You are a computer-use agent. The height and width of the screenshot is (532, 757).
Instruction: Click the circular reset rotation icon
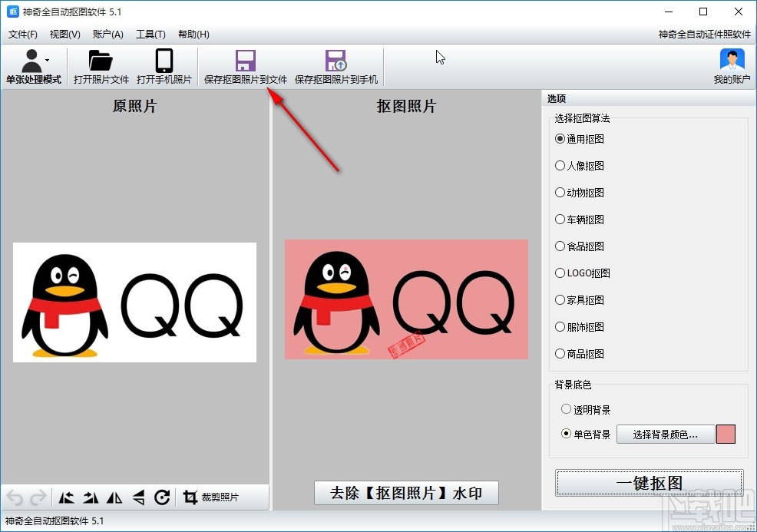pyautogui.click(x=162, y=497)
